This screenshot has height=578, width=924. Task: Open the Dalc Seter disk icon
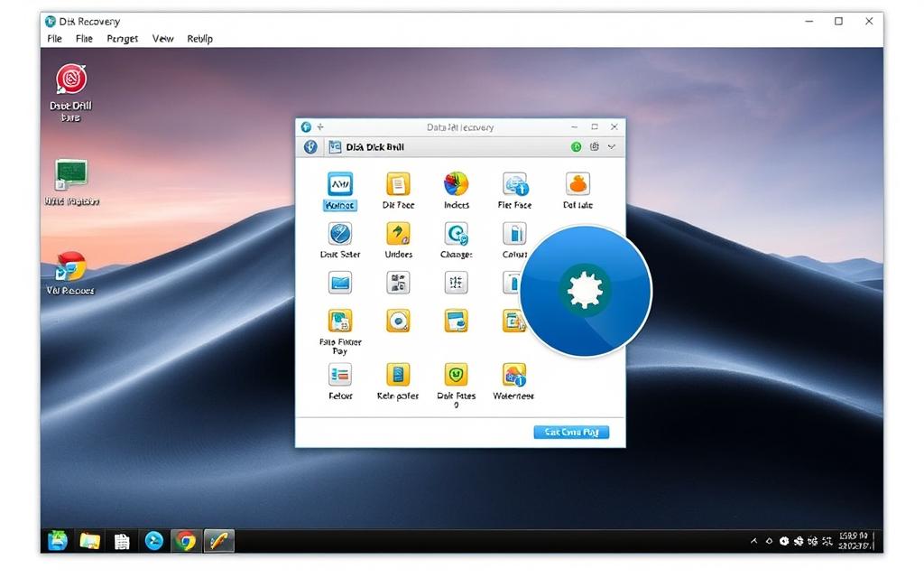(340, 240)
